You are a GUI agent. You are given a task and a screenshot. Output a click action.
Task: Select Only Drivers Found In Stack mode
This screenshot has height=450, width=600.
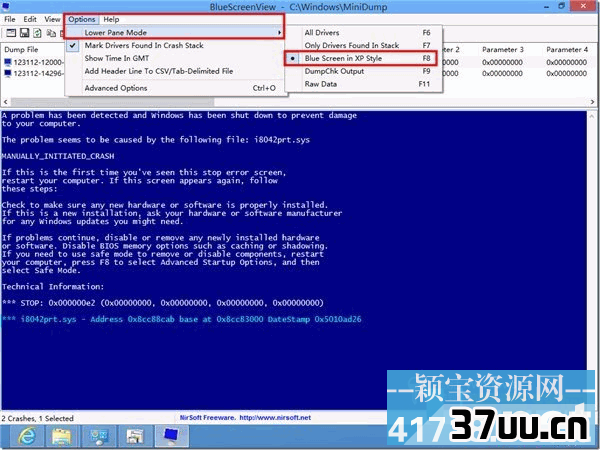364,45
